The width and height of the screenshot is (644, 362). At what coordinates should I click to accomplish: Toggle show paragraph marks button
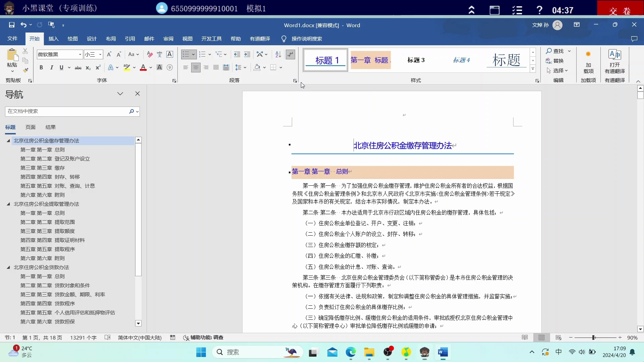pos(290,54)
